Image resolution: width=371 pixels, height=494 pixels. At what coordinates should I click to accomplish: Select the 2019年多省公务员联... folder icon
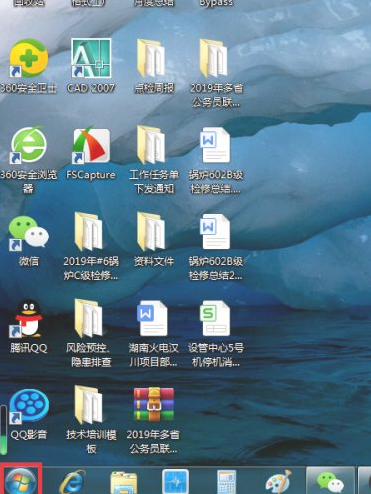click(214, 58)
